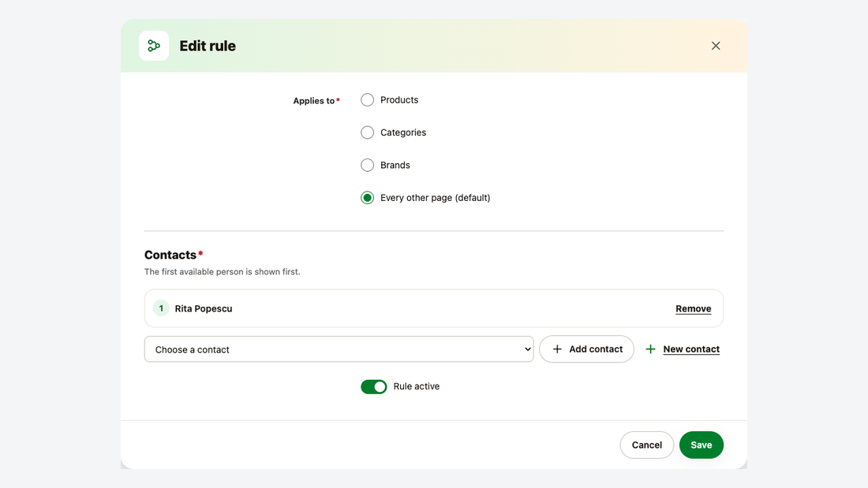Select Every other page (default) option
This screenshot has height=488, width=868.
pyautogui.click(x=367, y=198)
